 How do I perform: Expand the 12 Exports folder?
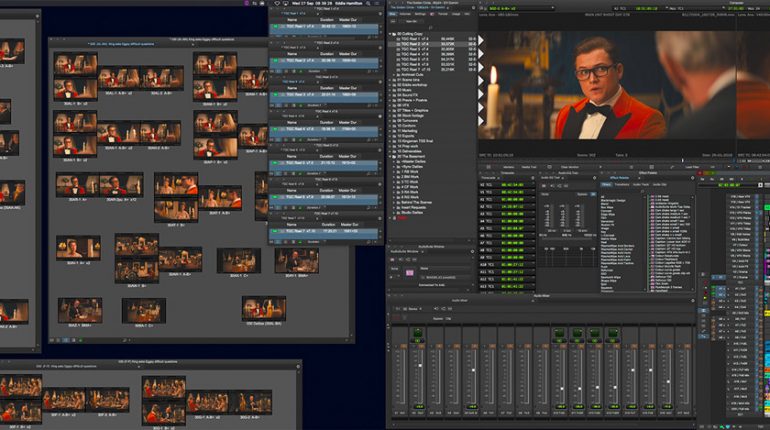pos(390,136)
